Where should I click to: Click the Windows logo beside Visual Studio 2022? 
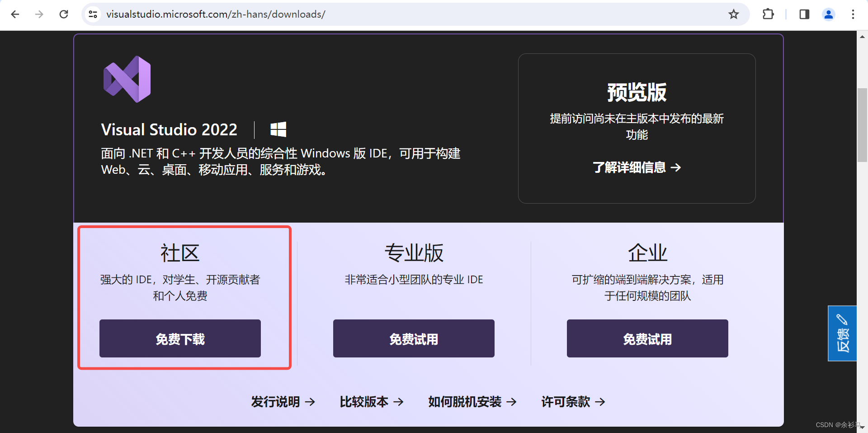(x=278, y=129)
